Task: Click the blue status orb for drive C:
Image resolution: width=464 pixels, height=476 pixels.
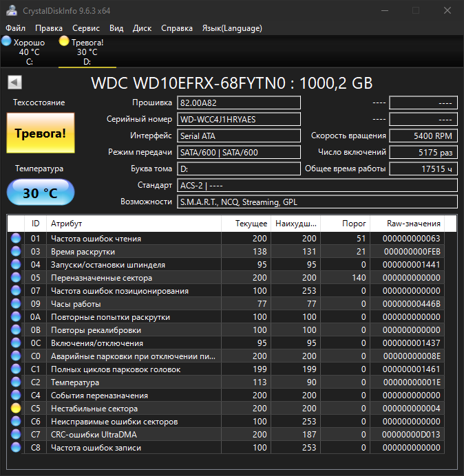Action: pos(6,41)
